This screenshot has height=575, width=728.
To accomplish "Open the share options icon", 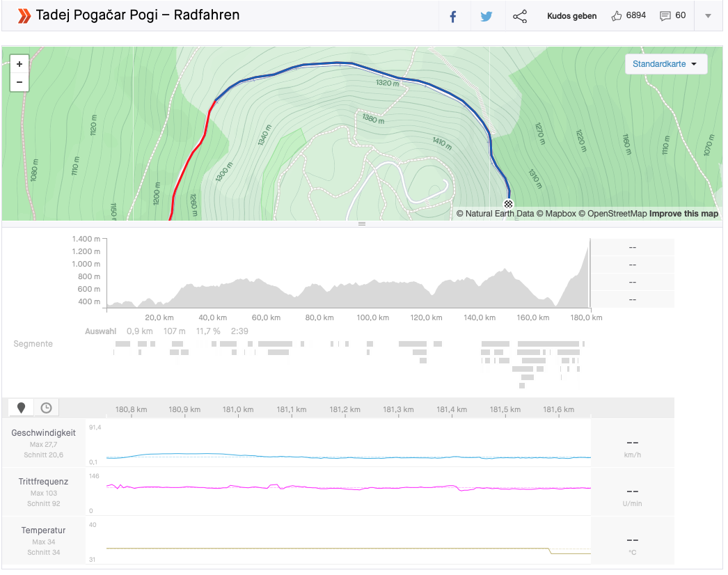I will pos(520,16).
